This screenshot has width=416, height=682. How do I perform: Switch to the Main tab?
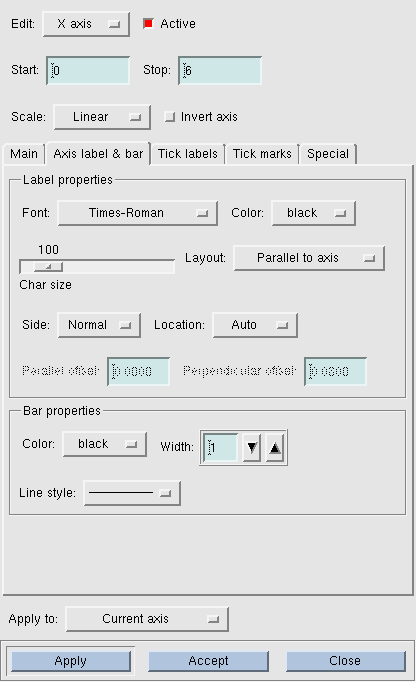point(24,154)
